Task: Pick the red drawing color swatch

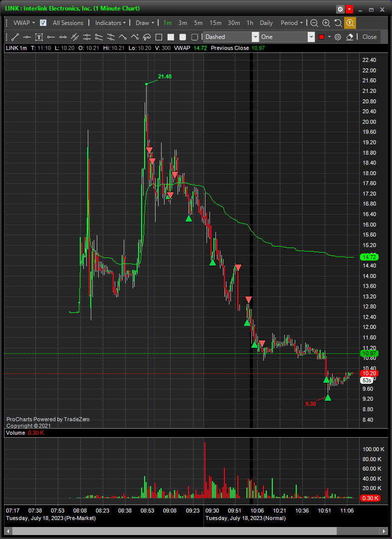Action: tap(322, 37)
